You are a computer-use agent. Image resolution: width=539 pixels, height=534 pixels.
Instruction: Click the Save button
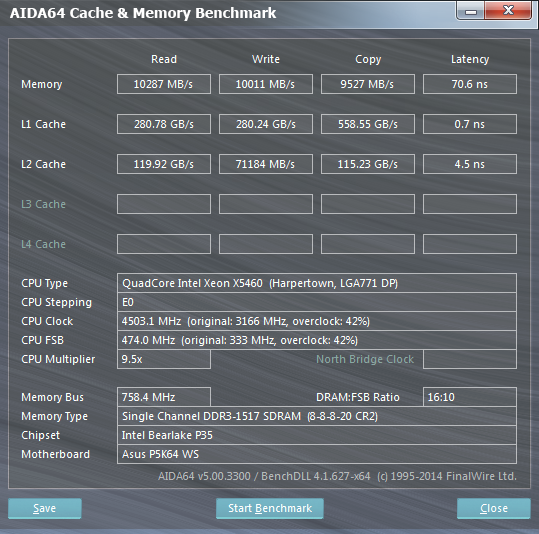(45, 508)
